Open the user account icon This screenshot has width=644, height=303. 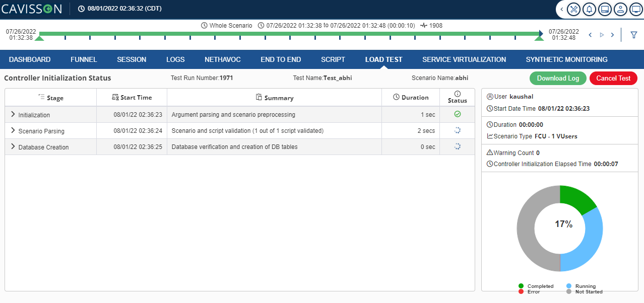tap(621, 9)
